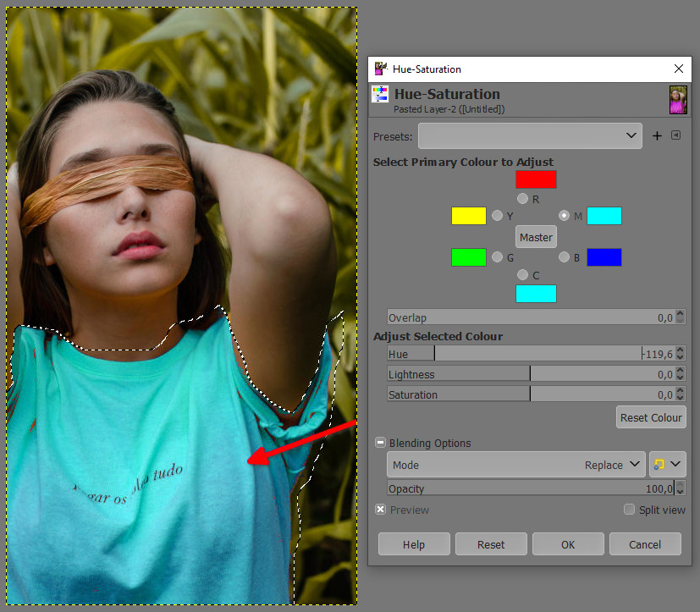Screen dimensions: 700x612
Task: Click the Saturation slider bar
Action: click(531, 394)
